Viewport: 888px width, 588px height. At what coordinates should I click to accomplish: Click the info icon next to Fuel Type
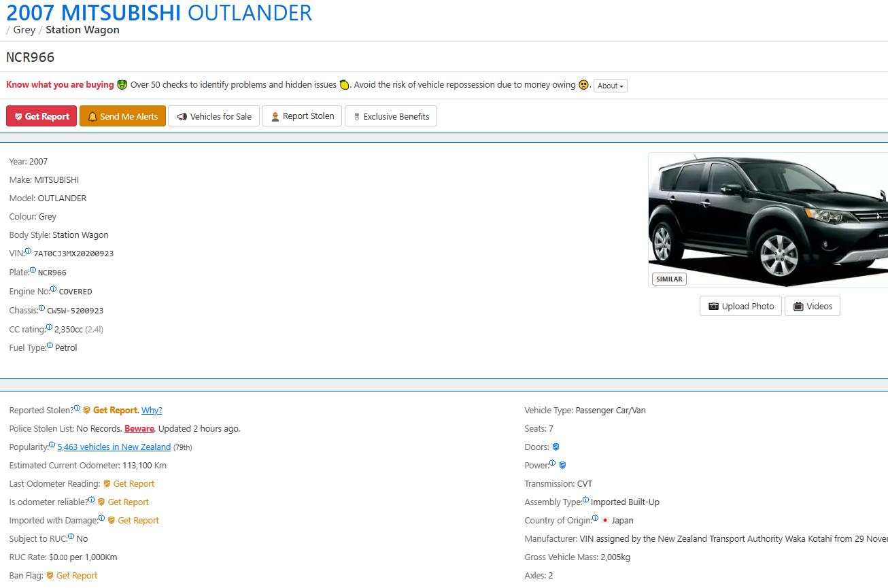[x=50, y=345]
